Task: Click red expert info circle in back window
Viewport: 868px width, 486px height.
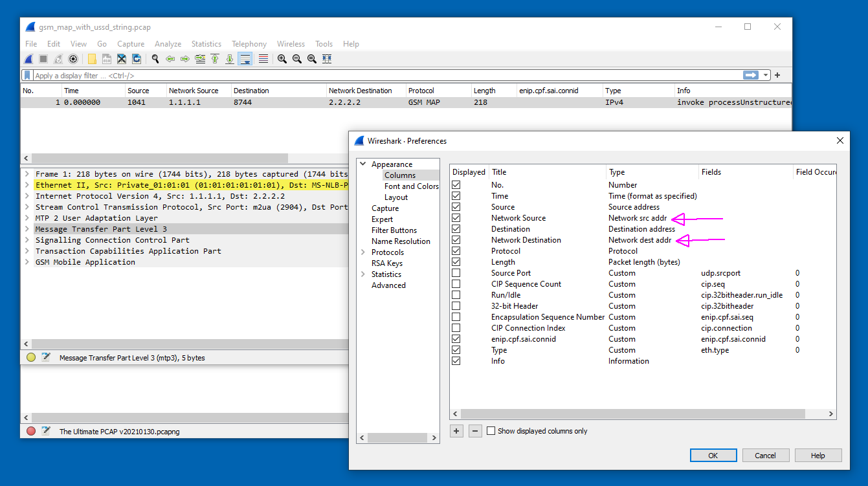Action: [x=31, y=431]
